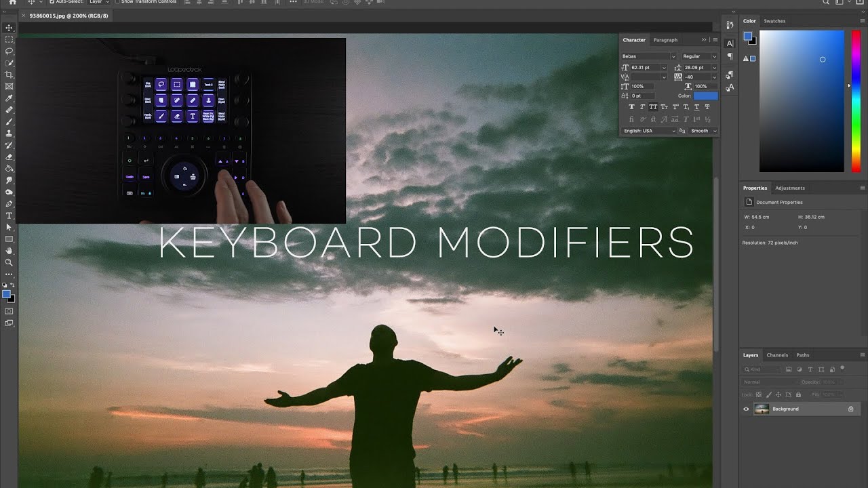The image size is (868, 488).
Task: Toggle Faux Bold in Character panel
Action: tap(632, 107)
